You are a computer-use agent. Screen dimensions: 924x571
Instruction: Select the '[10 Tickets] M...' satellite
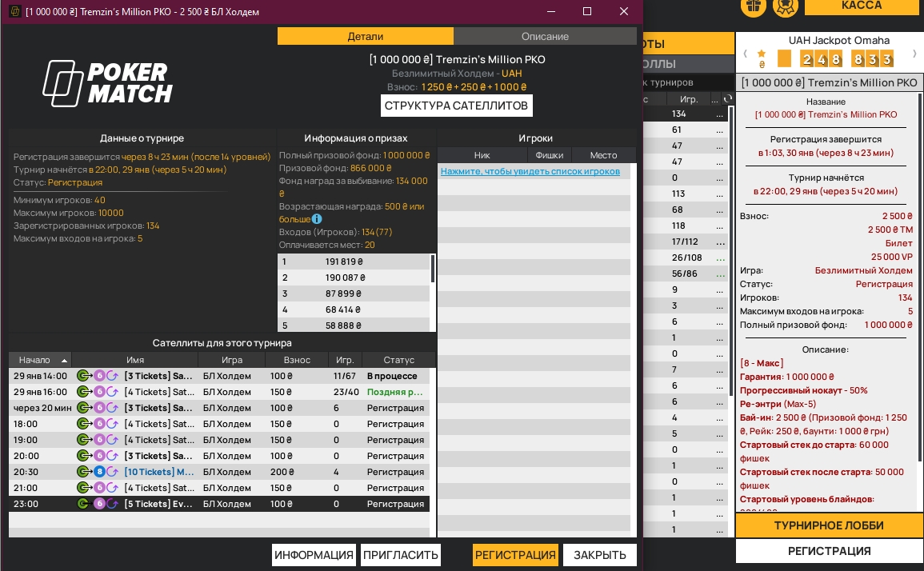pyautogui.click(x=219, y=471)
